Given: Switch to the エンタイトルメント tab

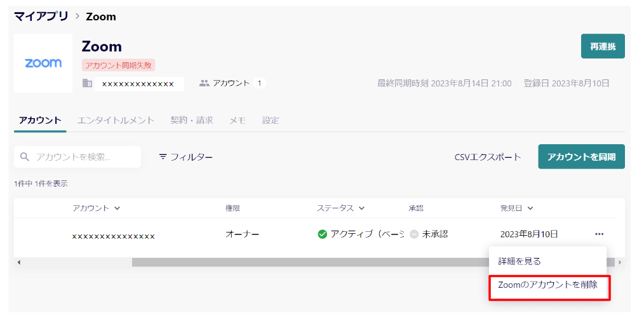Looking at the screenshot, I should (116, 121).
